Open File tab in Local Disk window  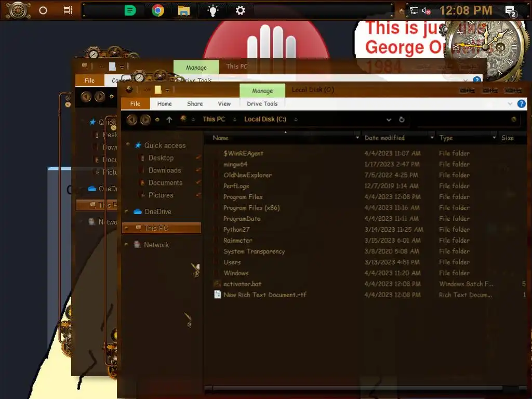[x=135, y=104]
